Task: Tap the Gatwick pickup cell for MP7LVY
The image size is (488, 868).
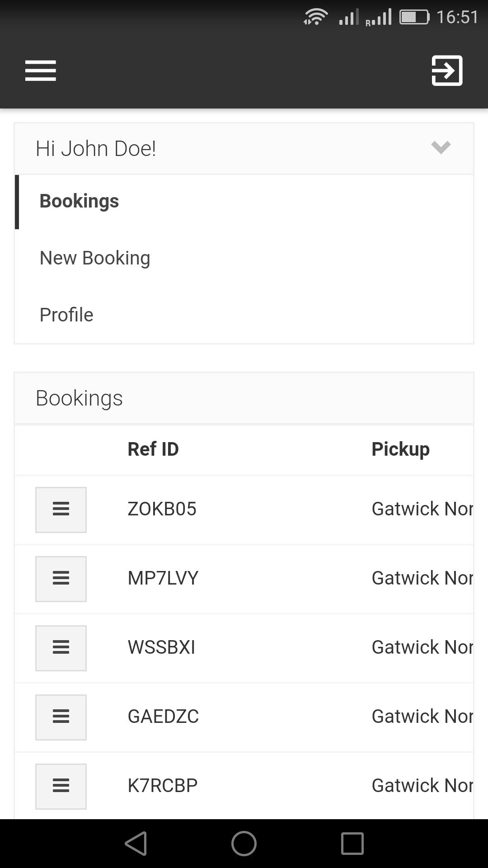Action: coord(422,578)
